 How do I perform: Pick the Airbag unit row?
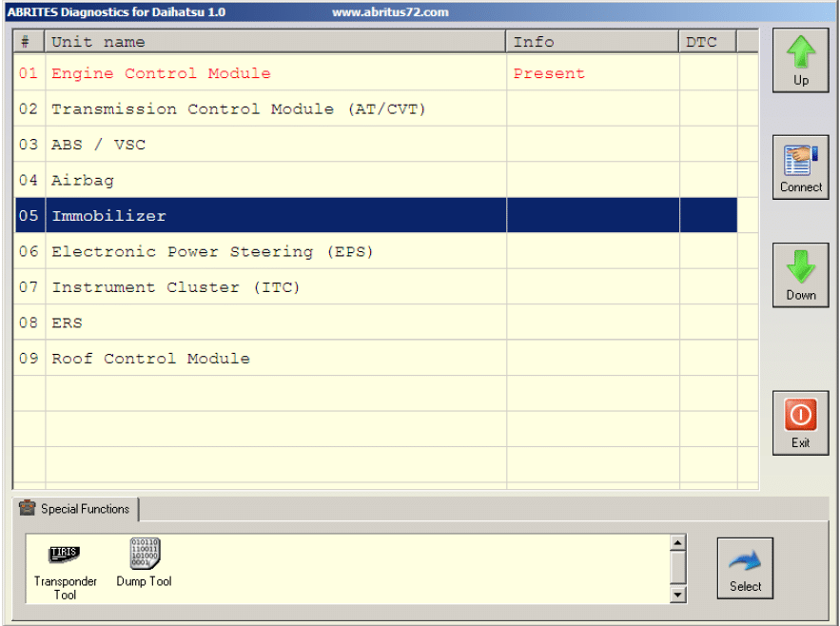pos(83,181)
